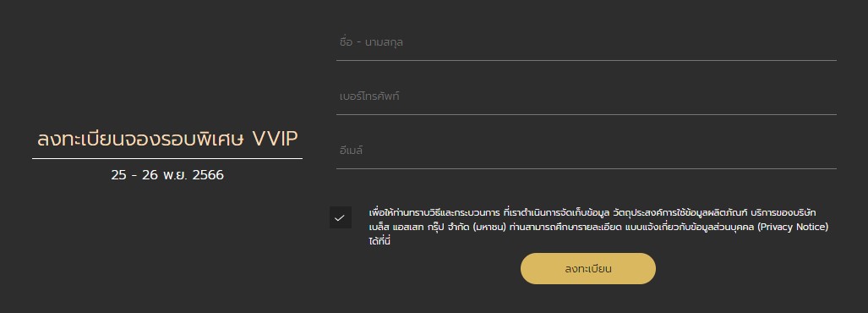Click the underline beneath the name field
Screen dimensions: 868x313
click(587, 60)
